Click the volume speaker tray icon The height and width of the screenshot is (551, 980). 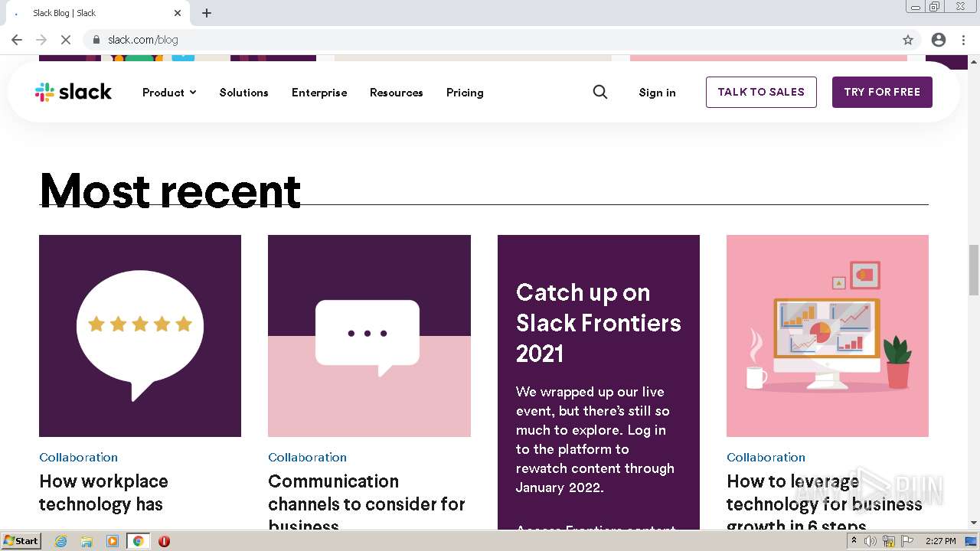pos(871,541)
